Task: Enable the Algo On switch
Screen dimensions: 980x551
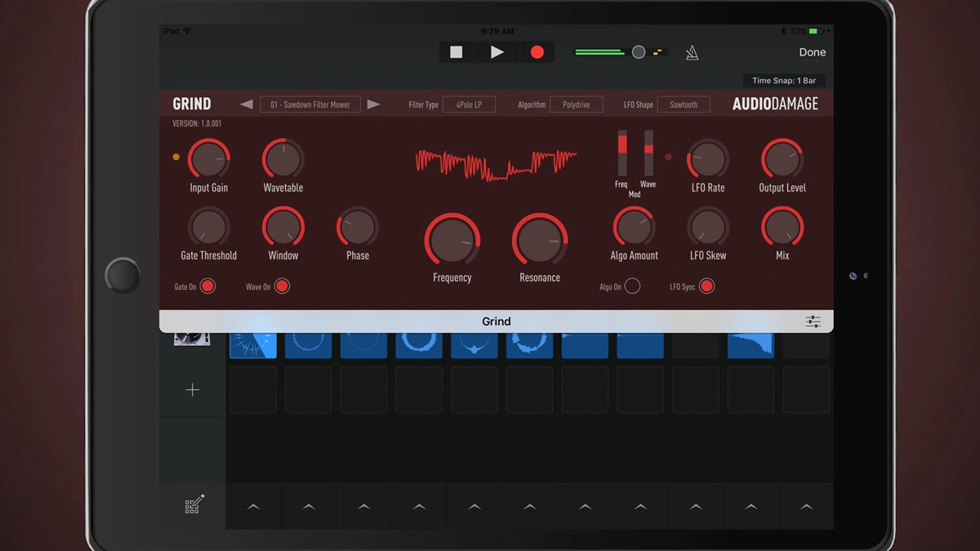Action: click(632, 287)
